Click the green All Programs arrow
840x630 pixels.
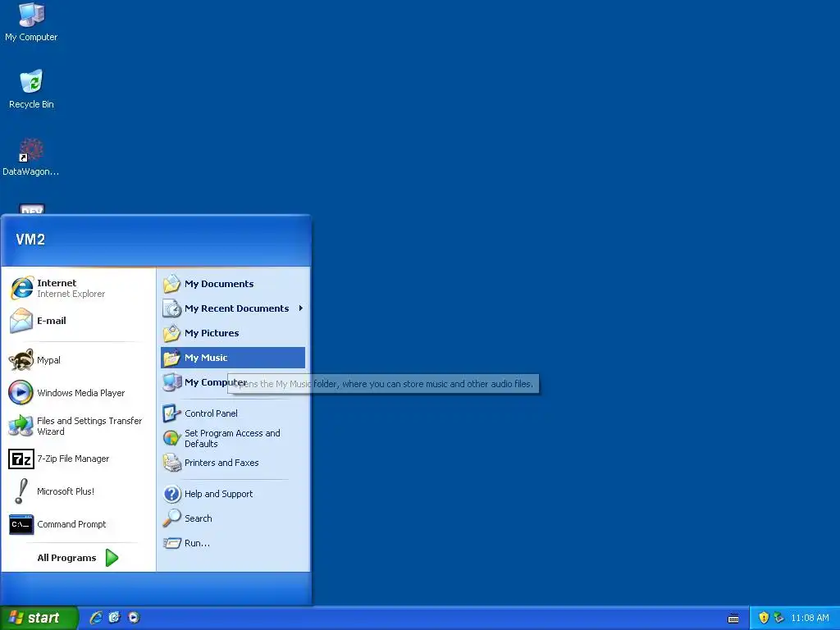pyautogui.click(x=112, y=558)
